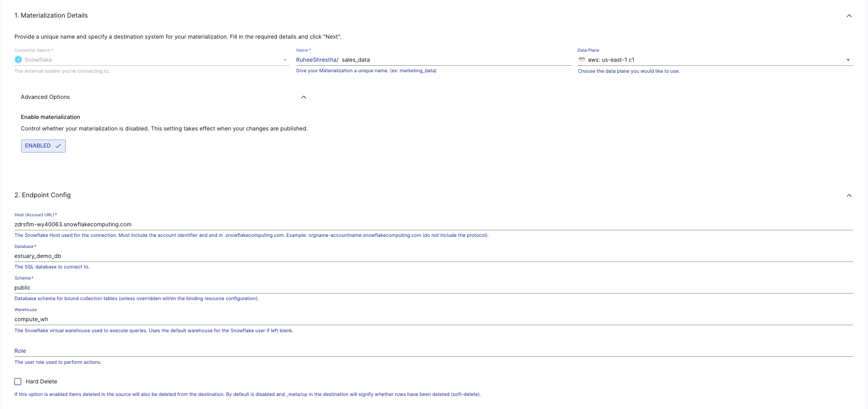Image resolution: width=868 pixels, height=409 pixels.
Task: Click the Snowflake connector logo icon
Action: click(x=19, y=60)
